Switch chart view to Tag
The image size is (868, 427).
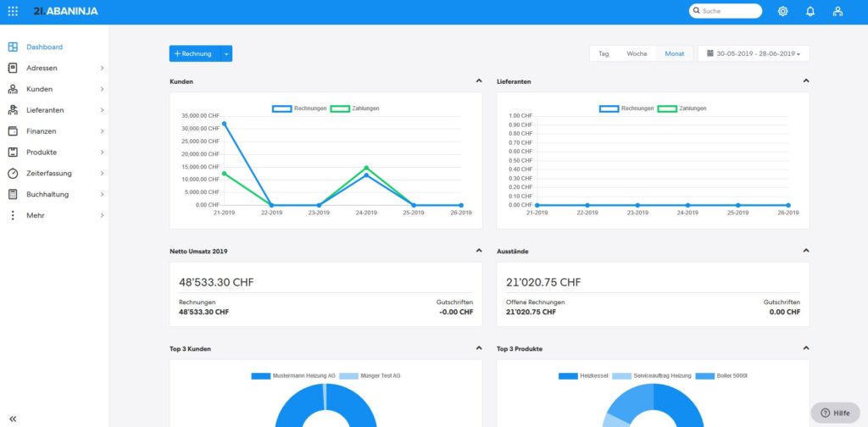point(604,53)
